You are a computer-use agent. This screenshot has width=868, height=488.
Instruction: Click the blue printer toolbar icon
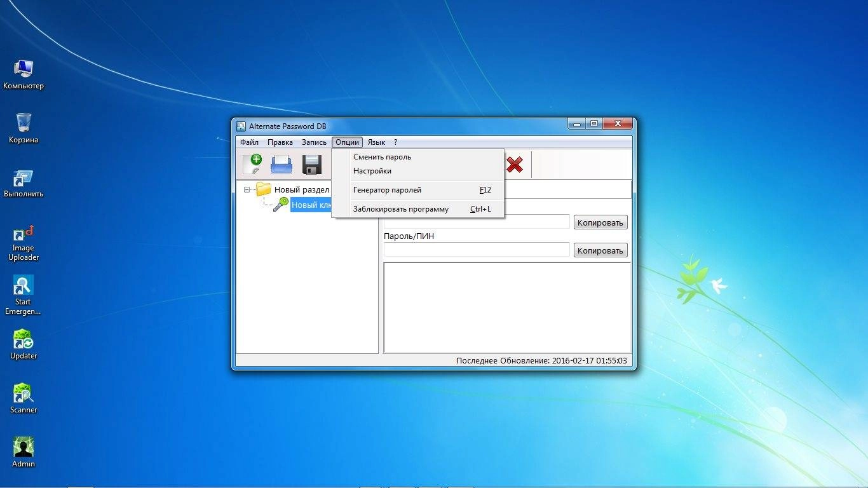coord(281,165)
